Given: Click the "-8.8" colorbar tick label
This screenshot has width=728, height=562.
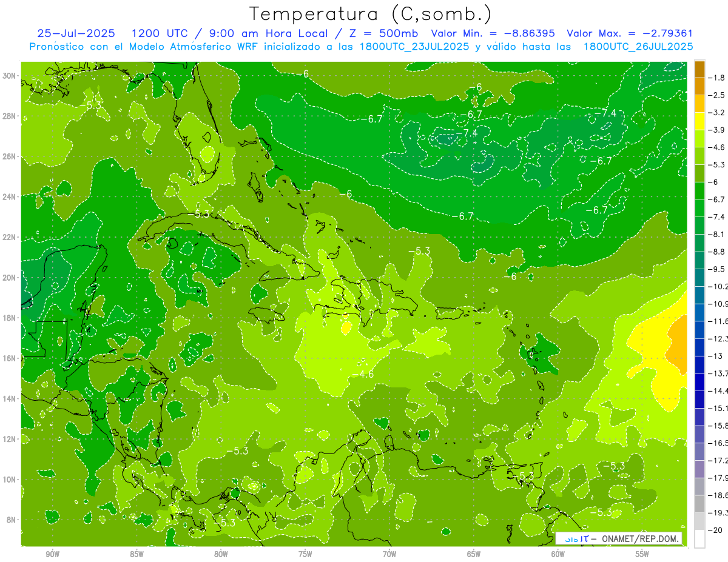Looking at the screenshot, I should (717, 252).
